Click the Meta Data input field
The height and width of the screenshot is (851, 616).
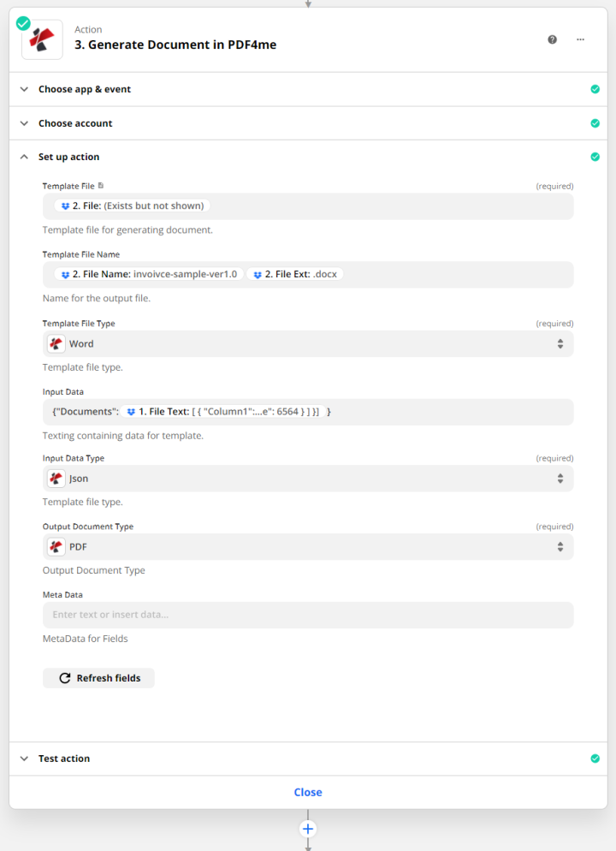308,615
